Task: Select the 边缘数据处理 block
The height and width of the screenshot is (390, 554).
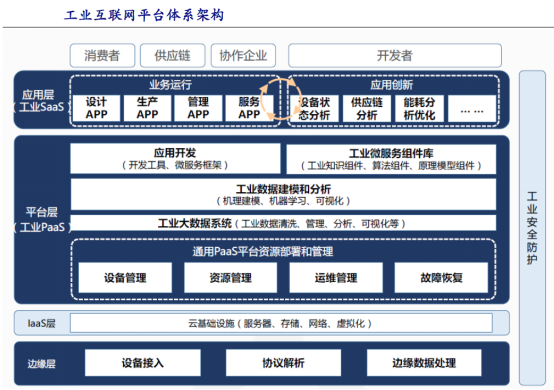Action: 424,363
